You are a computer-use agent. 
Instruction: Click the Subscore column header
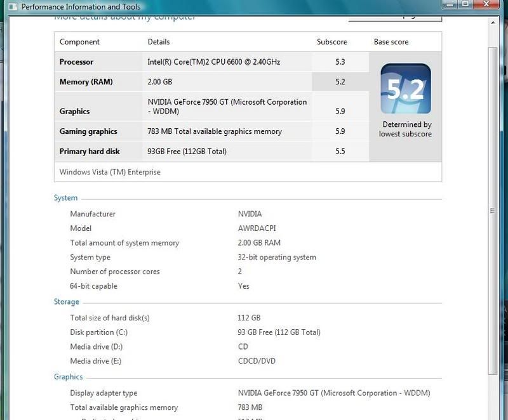(331, 42)
